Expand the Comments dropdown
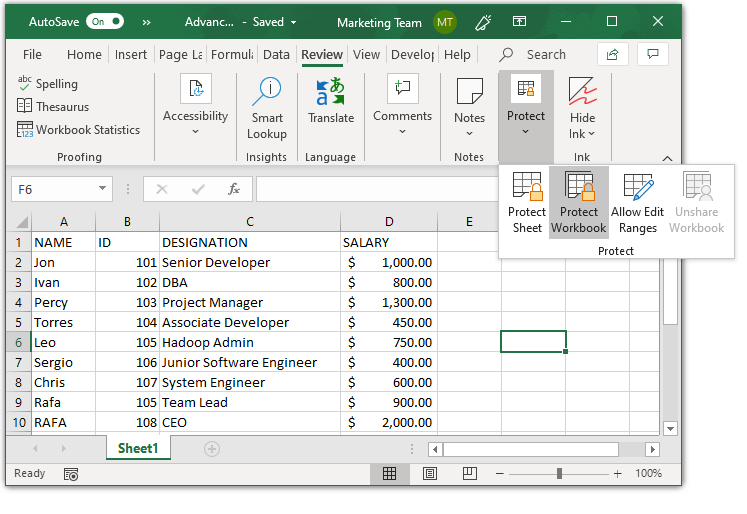Viewport: 747px width, 514px height. tap(402, 131)
